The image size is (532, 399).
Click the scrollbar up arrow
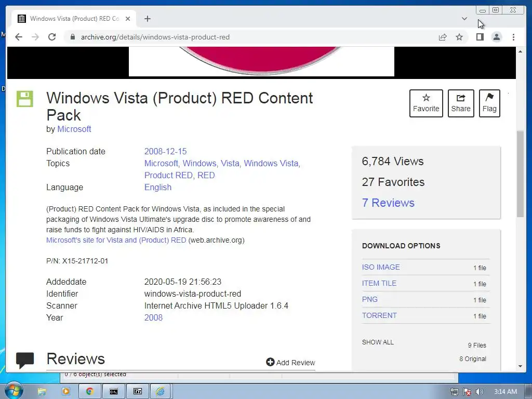click(x=520, y=51)
